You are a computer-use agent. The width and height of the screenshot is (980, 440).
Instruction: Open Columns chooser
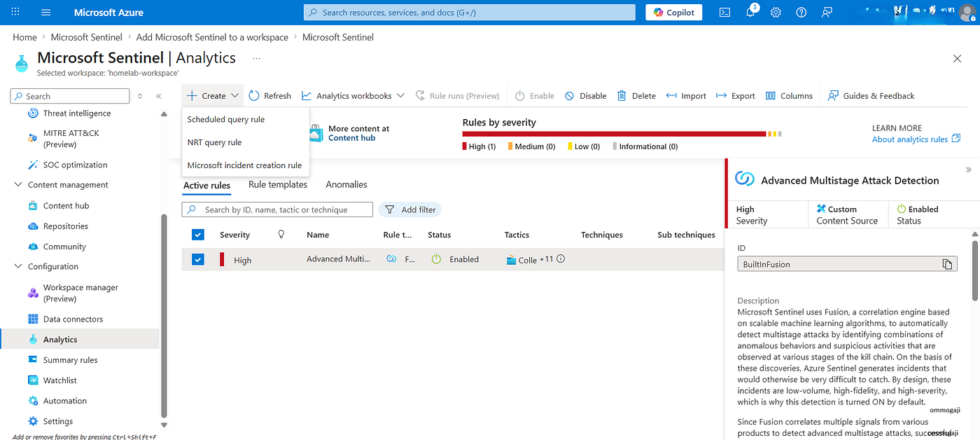point(789,96)
